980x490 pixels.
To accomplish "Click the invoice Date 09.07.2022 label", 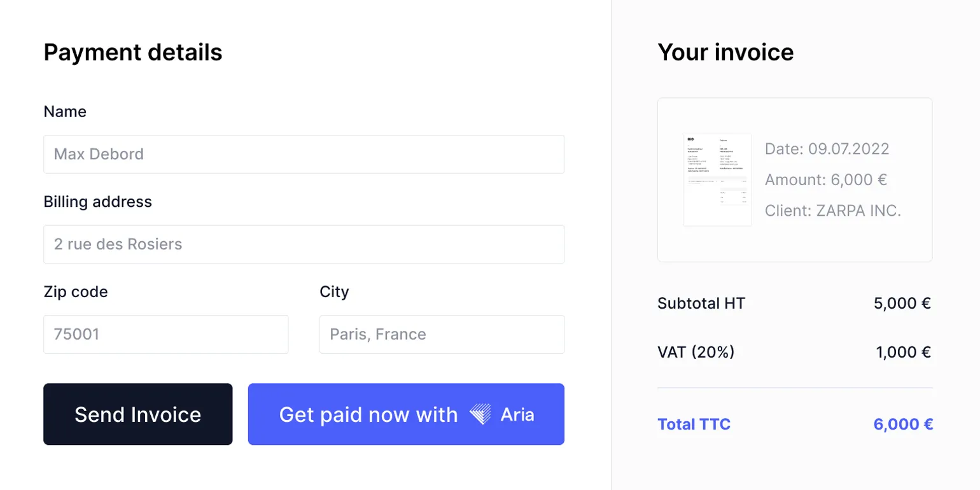I will [827, 150].
